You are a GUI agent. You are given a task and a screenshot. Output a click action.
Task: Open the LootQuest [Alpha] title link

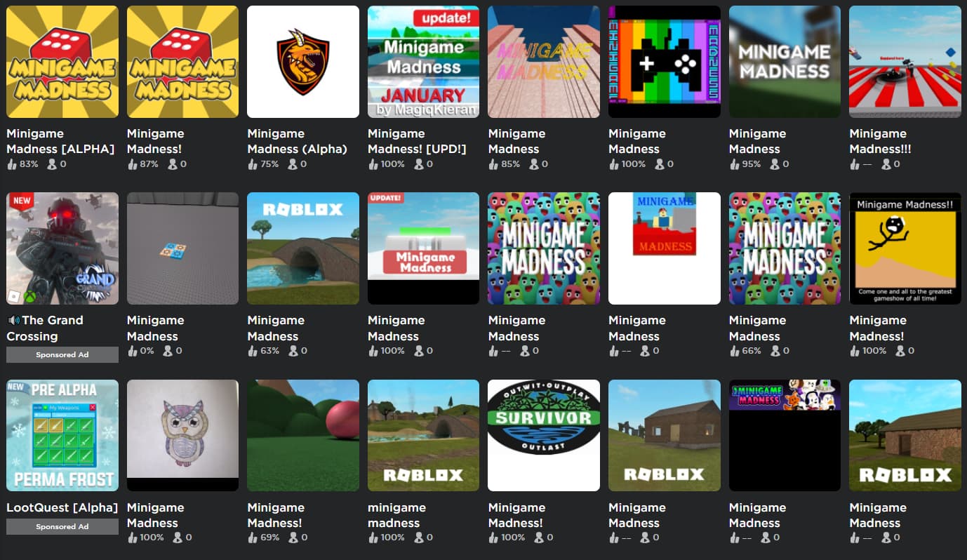point(62,507)
